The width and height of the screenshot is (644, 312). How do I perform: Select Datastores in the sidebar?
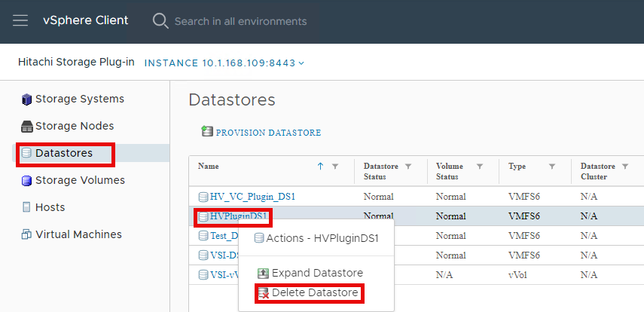pyautogui.click(x=64, y=153)
